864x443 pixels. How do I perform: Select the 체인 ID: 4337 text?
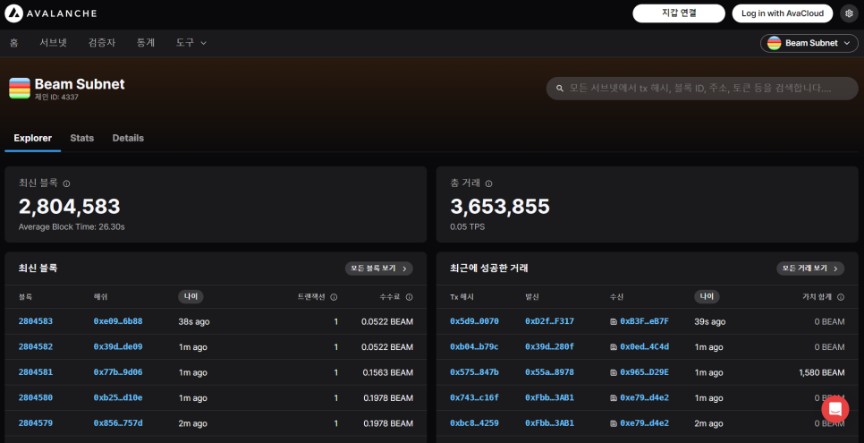[x=57, y=97]
